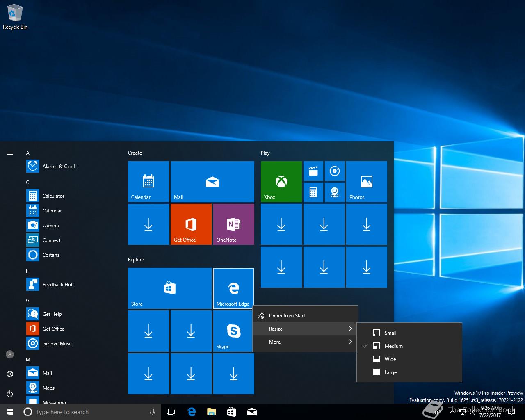Expand the Resize submenu

[x=304, y=329]
